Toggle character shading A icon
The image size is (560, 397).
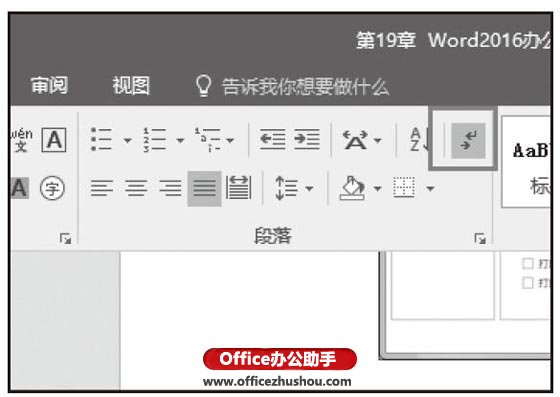20,188
